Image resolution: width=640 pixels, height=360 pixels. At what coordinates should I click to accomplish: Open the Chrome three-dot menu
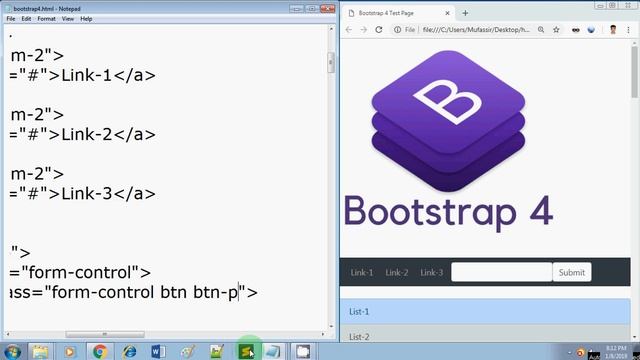(628, 30)
